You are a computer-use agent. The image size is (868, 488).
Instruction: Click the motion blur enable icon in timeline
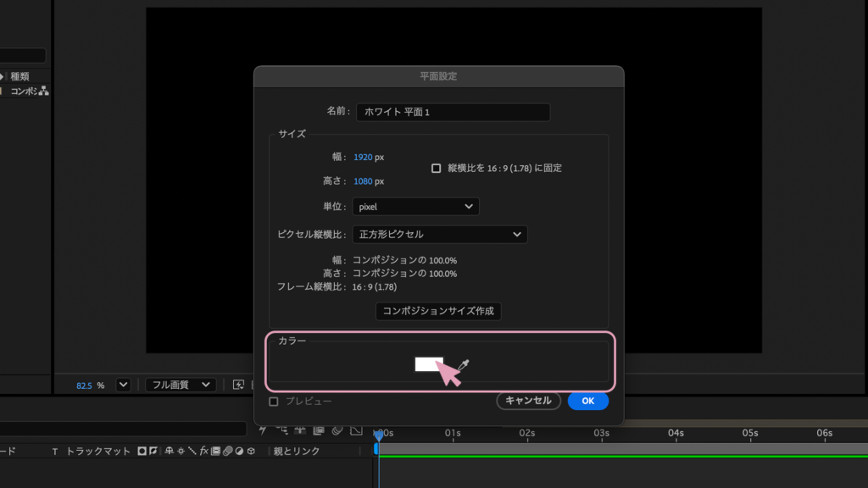337,430
